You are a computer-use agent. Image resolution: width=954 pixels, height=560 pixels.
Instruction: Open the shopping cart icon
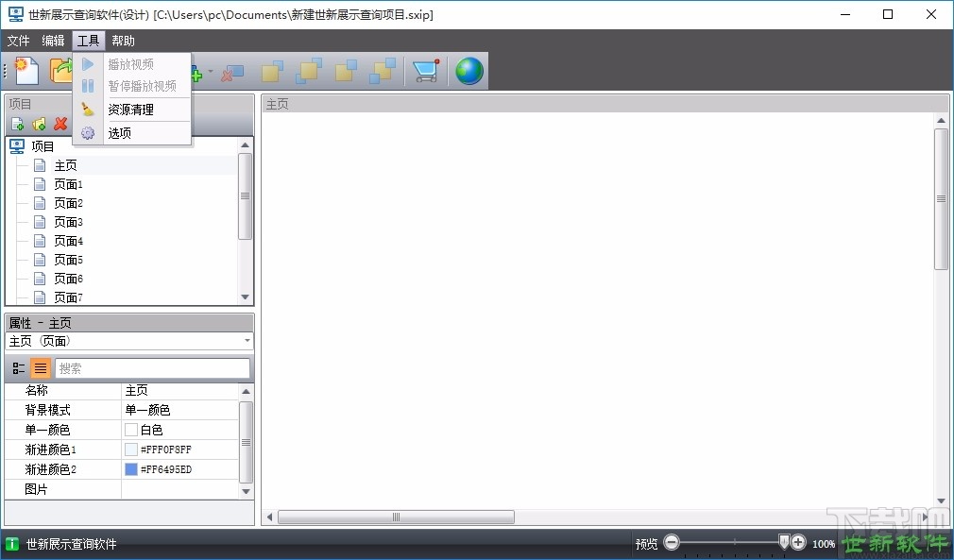tap(426, 71)
